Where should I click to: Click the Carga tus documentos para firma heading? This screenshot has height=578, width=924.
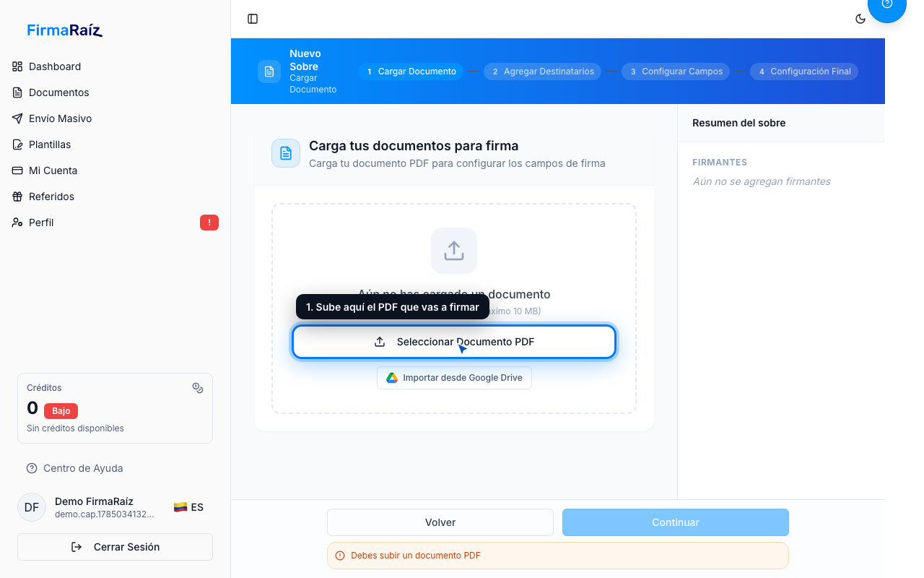click(x=414, y=146)
